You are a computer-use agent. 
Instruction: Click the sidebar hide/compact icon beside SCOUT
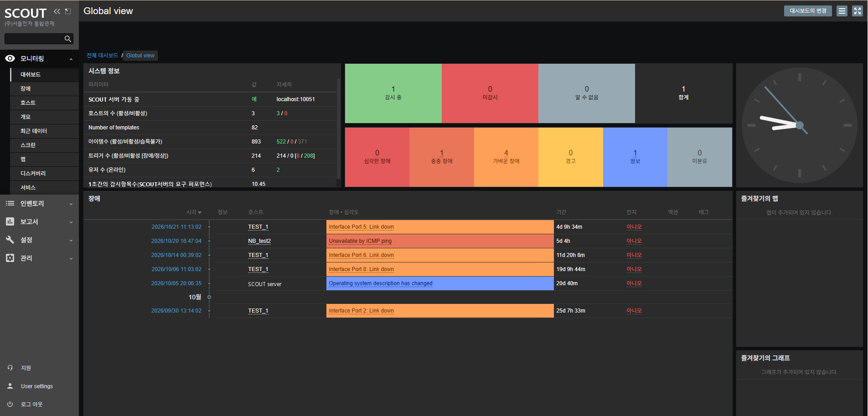click(68, 11)
